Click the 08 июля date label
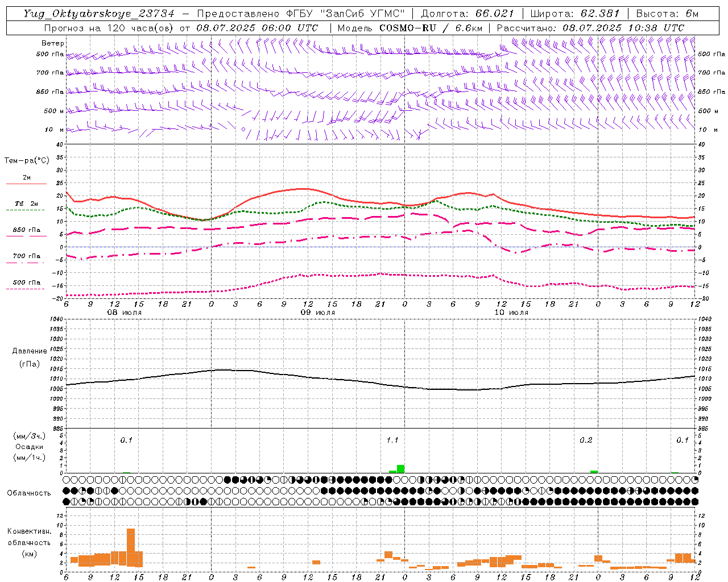The image size is (728, 582). point(125,313)
